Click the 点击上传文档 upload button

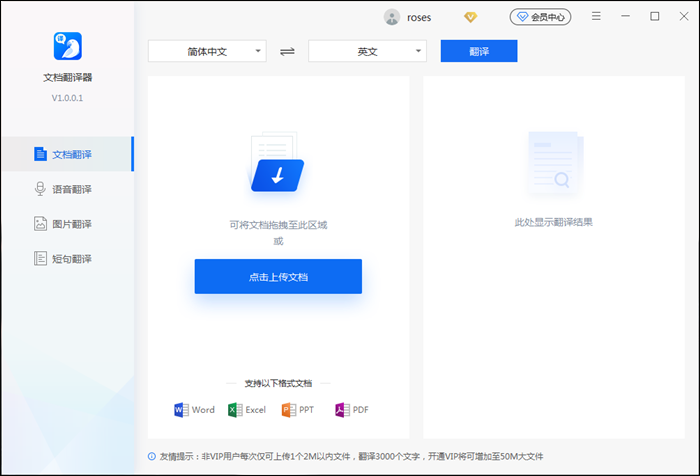coord(278,276)
